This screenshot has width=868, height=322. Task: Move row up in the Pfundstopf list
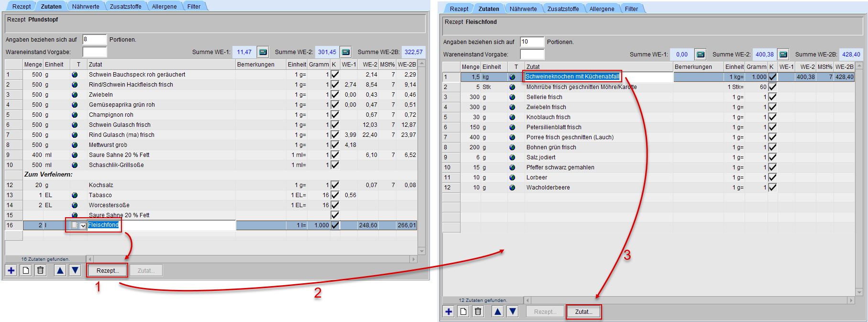coord(60,270)
